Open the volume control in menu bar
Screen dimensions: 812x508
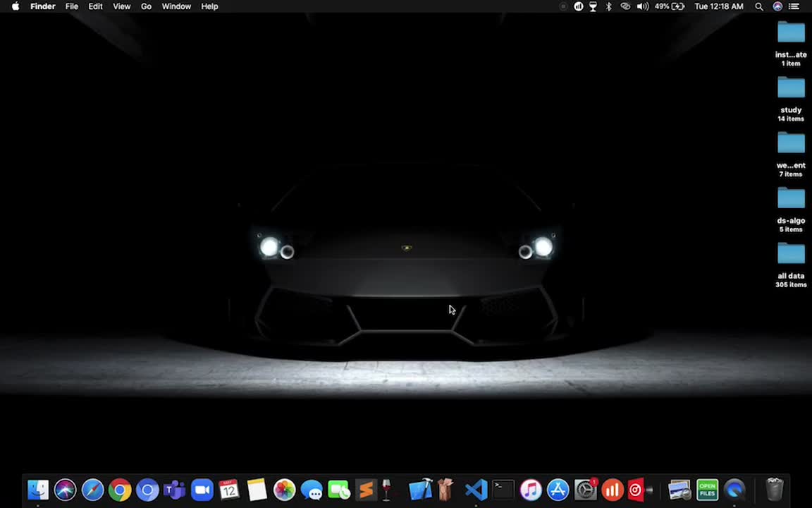pyautogui.click(x=642, y=6)
